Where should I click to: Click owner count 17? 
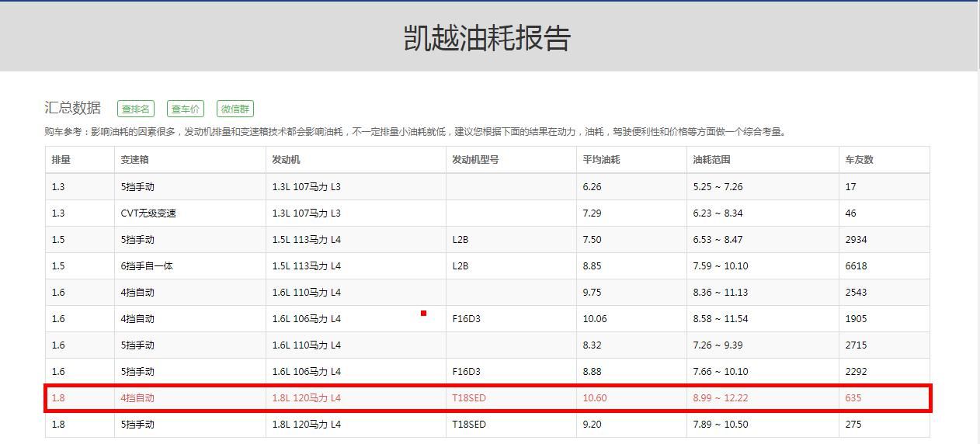[851, 186]
